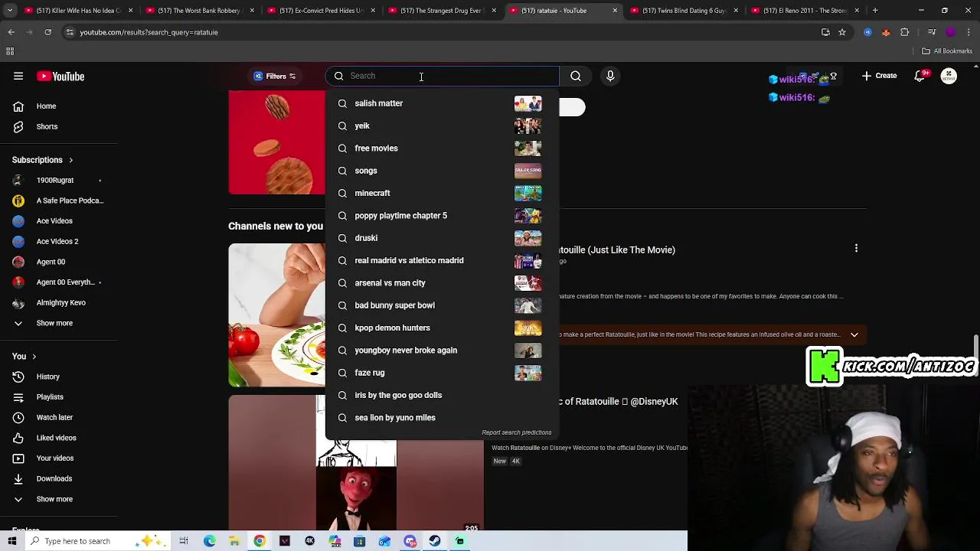Select 'iris by the goo goo dolls' suggestion
Image resolution: width=980 pixels, height=551 pixels.
click(x=442, y=395)
